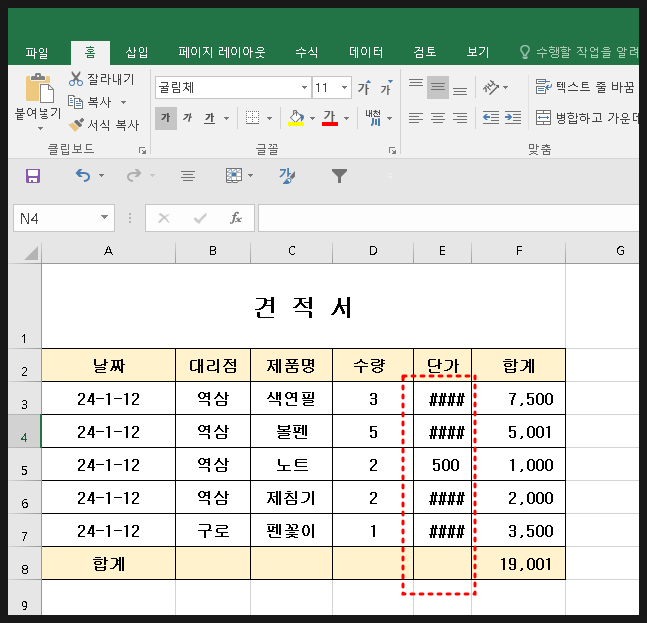Click the text orientation icon
This screenshot has height=623, width=647.
click(491, 87)
